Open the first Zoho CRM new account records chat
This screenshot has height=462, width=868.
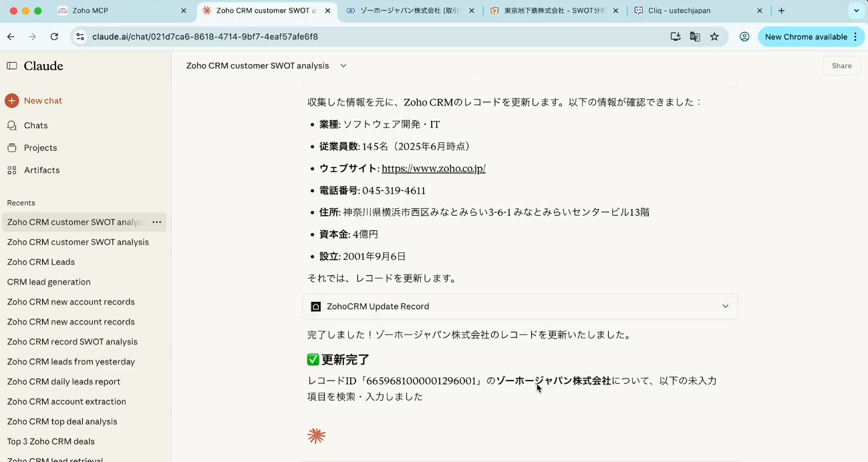71,302
